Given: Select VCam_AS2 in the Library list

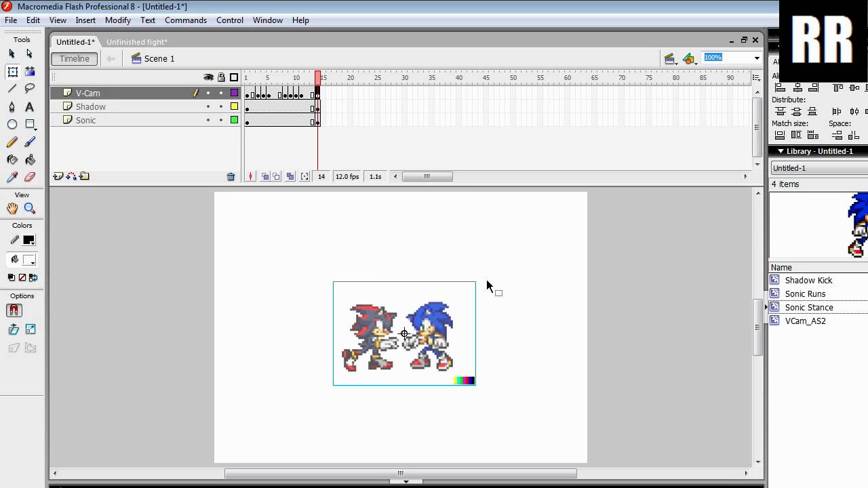Looking at the screenshot, I should (x=805, y=321).
